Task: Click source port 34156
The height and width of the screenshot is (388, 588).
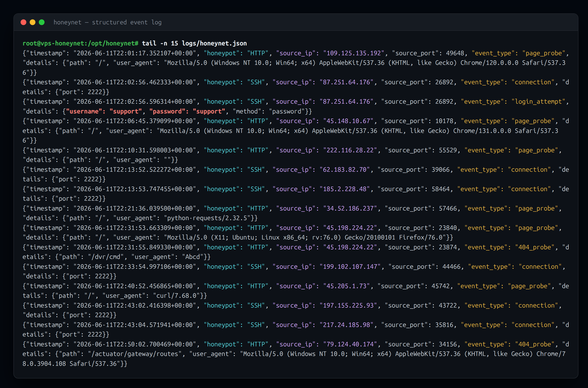Action: click(448, 345)
